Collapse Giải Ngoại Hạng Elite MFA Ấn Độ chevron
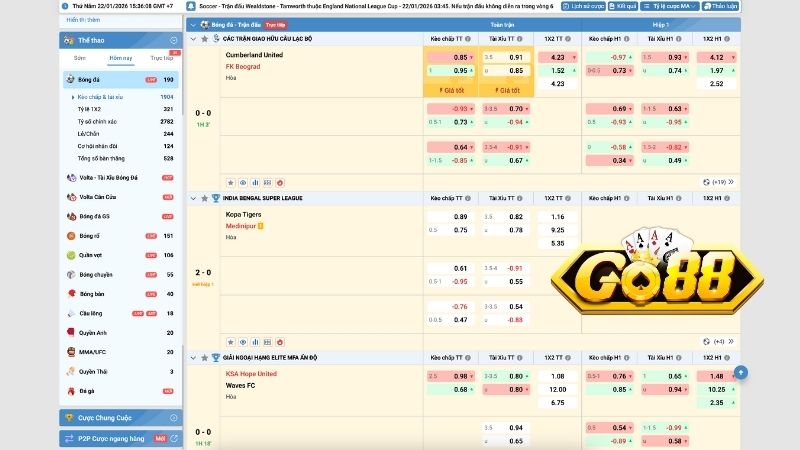800x450 pixels. 193,358
